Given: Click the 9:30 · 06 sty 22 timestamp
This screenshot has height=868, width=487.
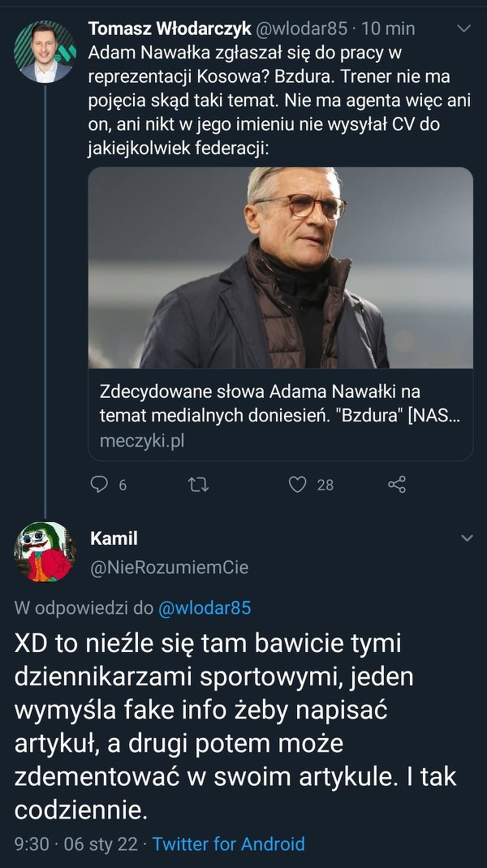Looking at the screenshot, I should pyautogui.click(x=76, y=844).
